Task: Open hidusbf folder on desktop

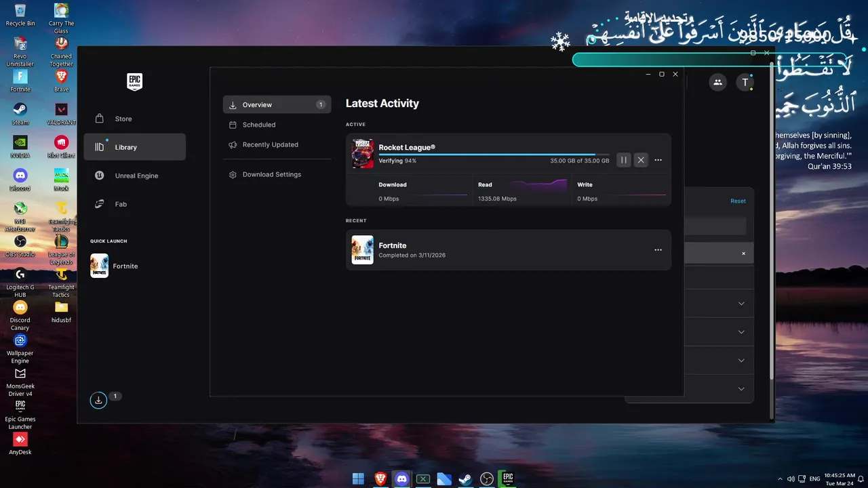Action: [61, 312]
